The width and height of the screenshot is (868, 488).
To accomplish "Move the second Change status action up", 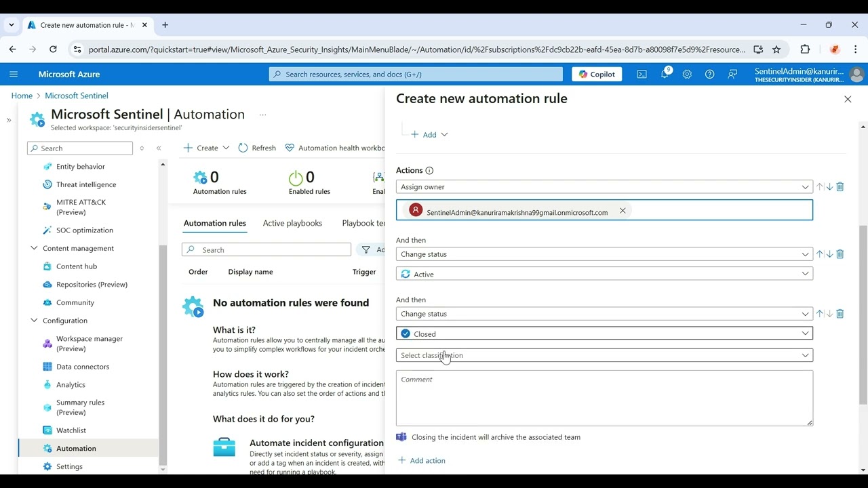I will (x=820, y=314).
